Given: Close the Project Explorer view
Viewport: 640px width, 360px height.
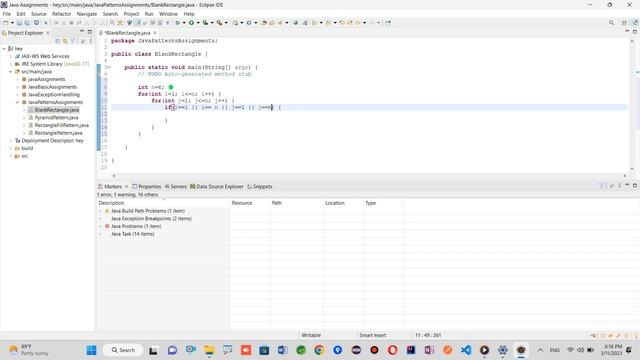Looking at the screenshot, I should tap(48, 33).
